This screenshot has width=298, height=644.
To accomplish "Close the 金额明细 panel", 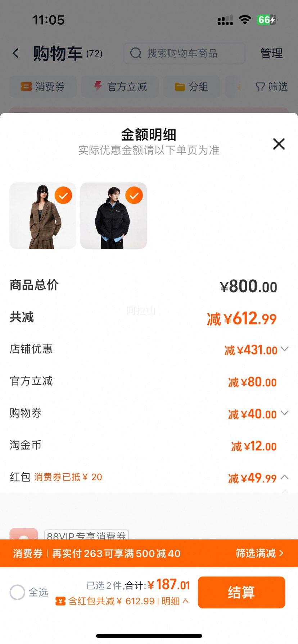I will [x=279, y=144].
